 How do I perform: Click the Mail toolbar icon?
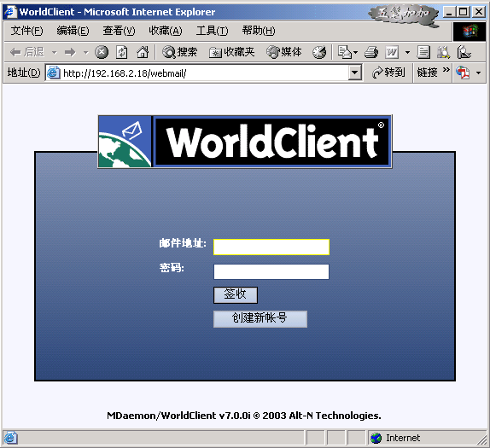coord(347,52)
